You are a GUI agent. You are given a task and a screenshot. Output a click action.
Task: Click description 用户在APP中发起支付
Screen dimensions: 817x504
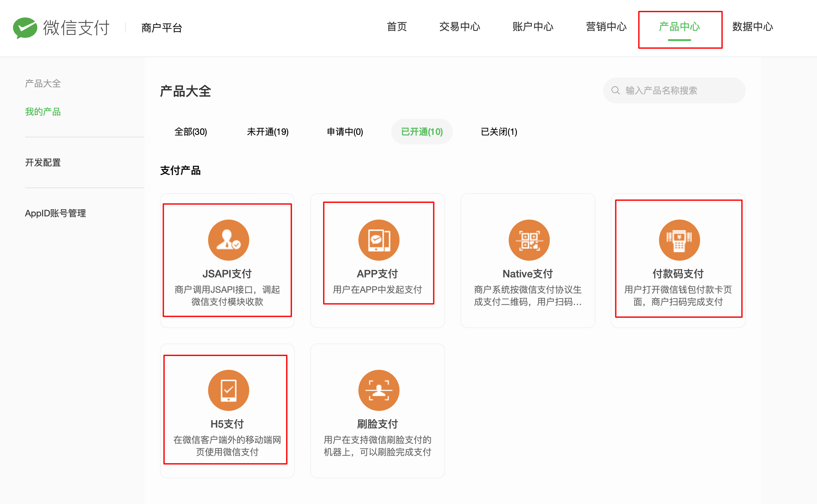tap(377, 289)
